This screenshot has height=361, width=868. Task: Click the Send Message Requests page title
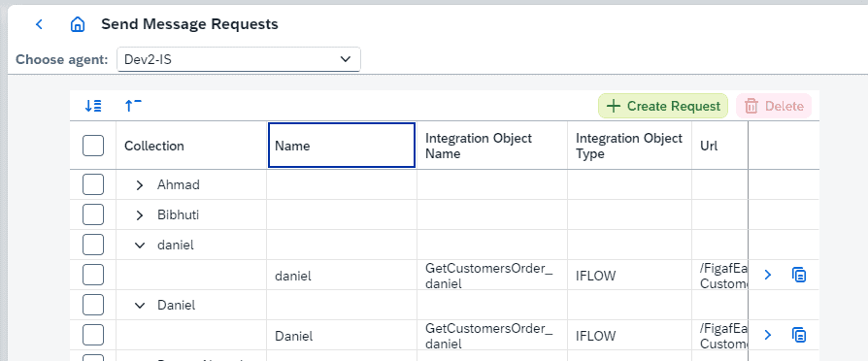coord(190,24)
